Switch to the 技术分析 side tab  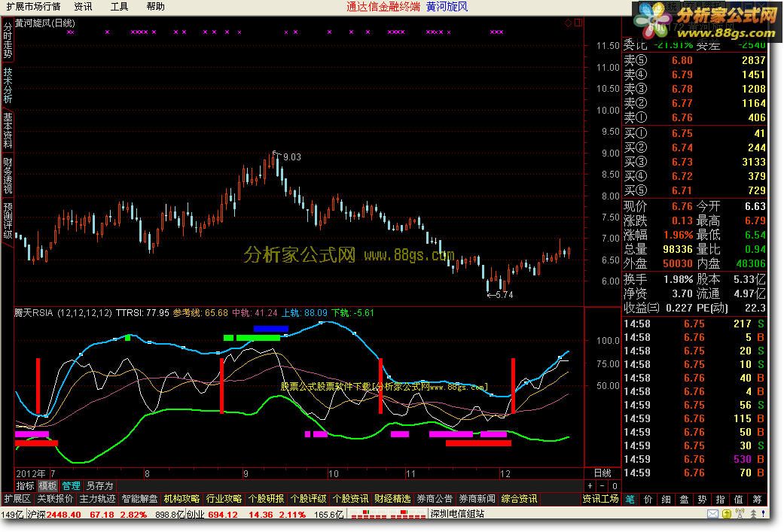[x=8, y=85]
